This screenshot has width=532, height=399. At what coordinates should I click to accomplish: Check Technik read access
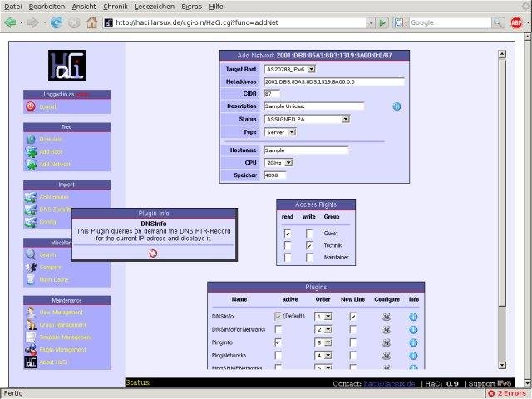point(288,245)
